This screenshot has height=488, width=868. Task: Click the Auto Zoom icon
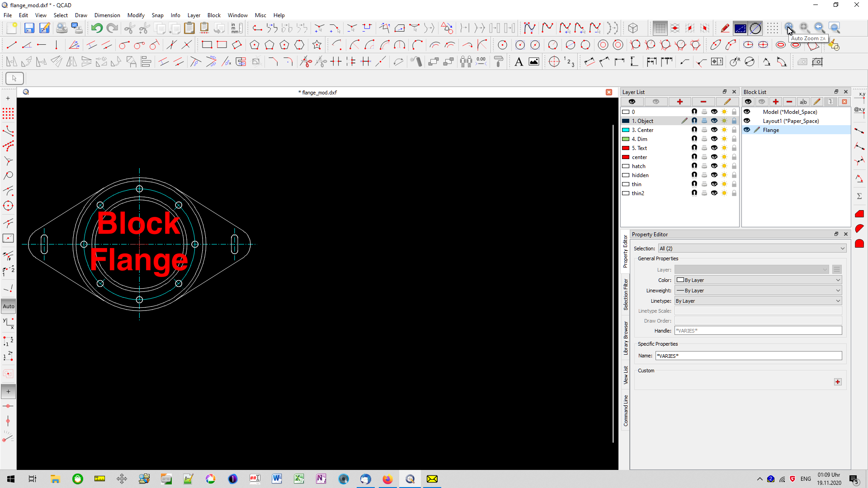pos(789,28)
